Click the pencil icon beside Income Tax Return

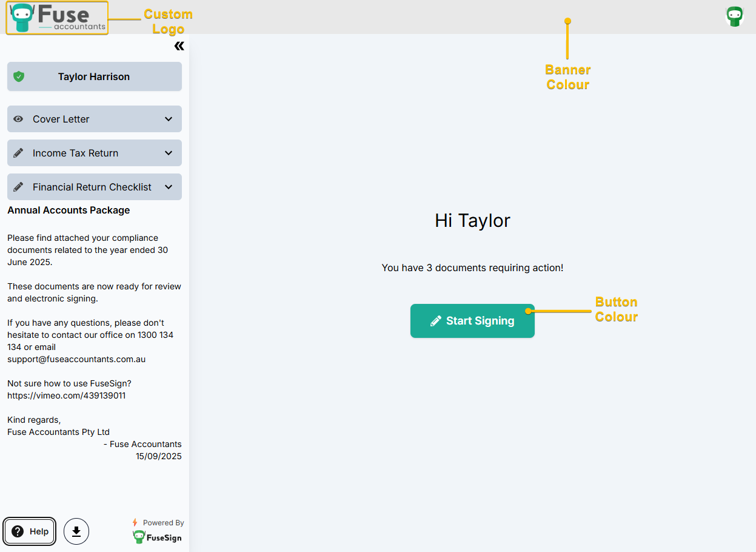18,153
